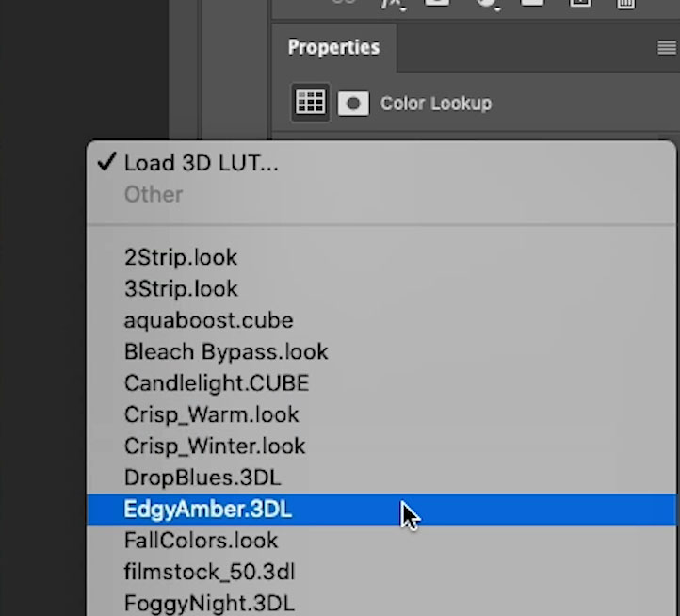Click the create new layer icon
Image resolution: width=680 pixels, height=616 pixels.
click(580, 4)
